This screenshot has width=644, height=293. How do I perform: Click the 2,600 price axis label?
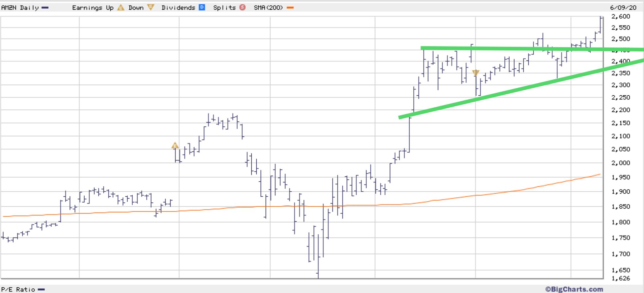(621, 16)
